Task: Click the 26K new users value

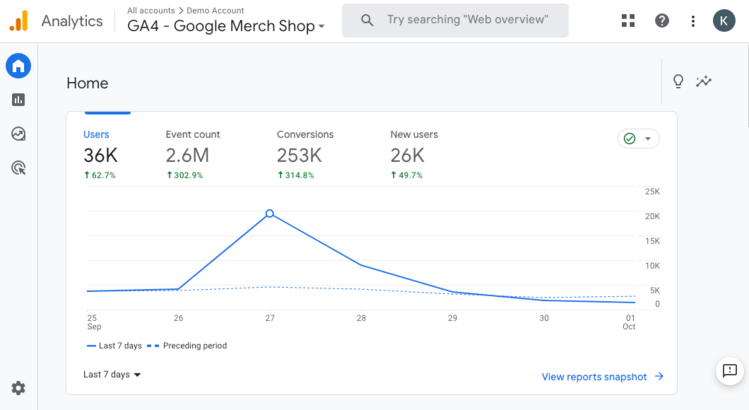Action: (407, 155)
